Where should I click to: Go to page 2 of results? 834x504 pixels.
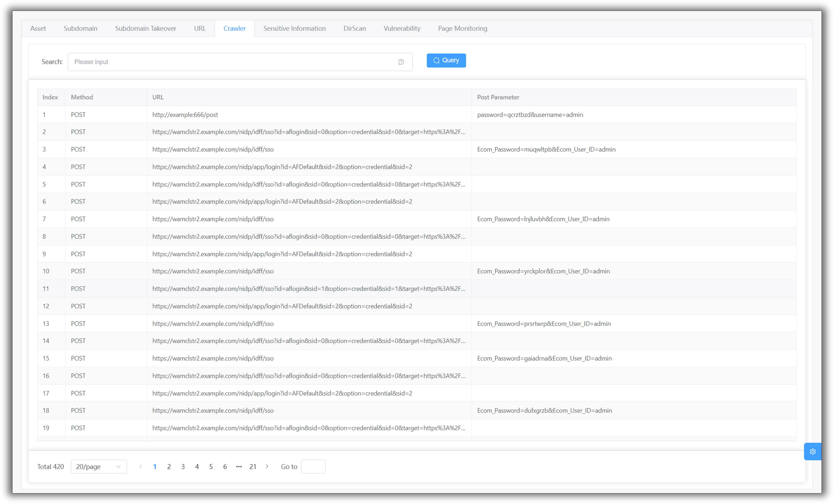(169, 466)
